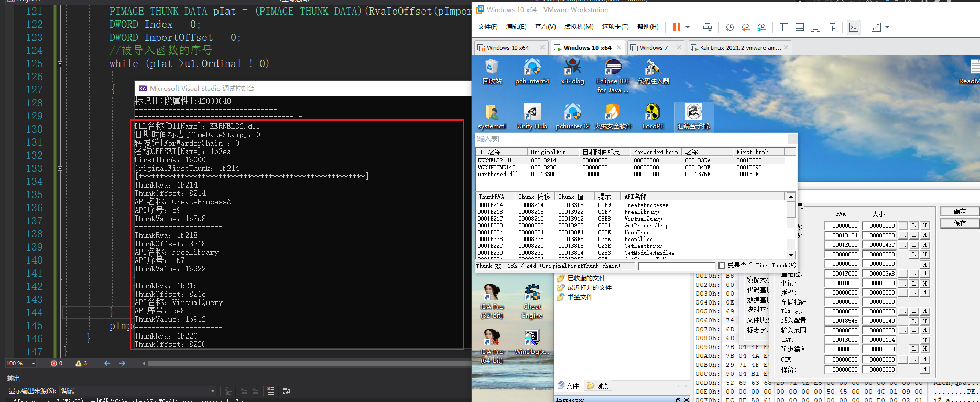
Task: Open the 查看(V) menu in VMware
Action: (545, 27)
